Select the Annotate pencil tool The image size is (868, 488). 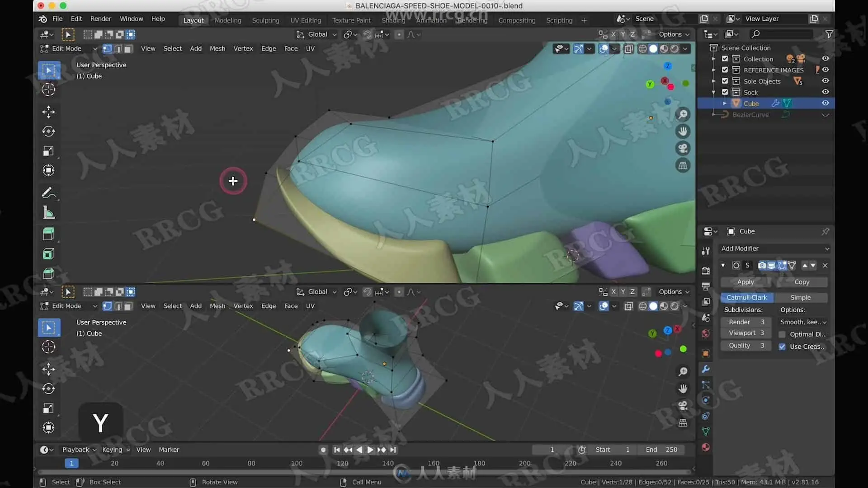point(48,193)
